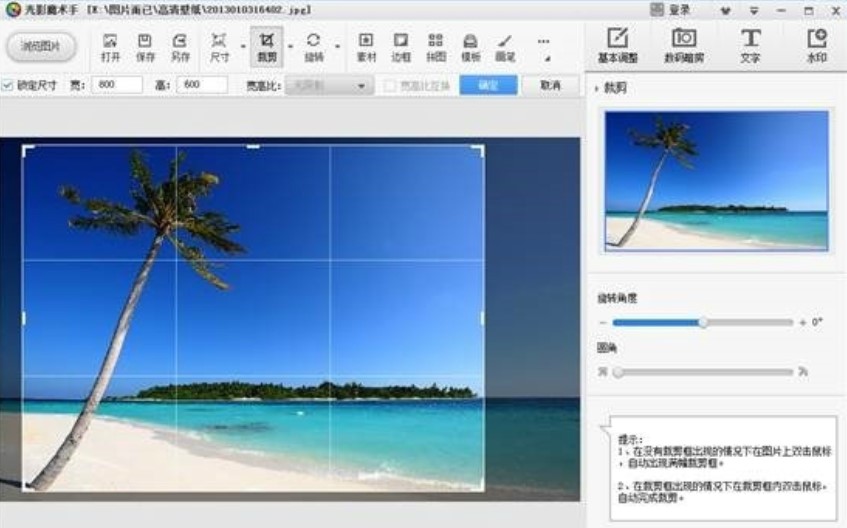Viewport: 847px width, 528px height.
Task: Select the 画笔 (Brush) tool
Action: pyautogui.click(x=505, y=46)
